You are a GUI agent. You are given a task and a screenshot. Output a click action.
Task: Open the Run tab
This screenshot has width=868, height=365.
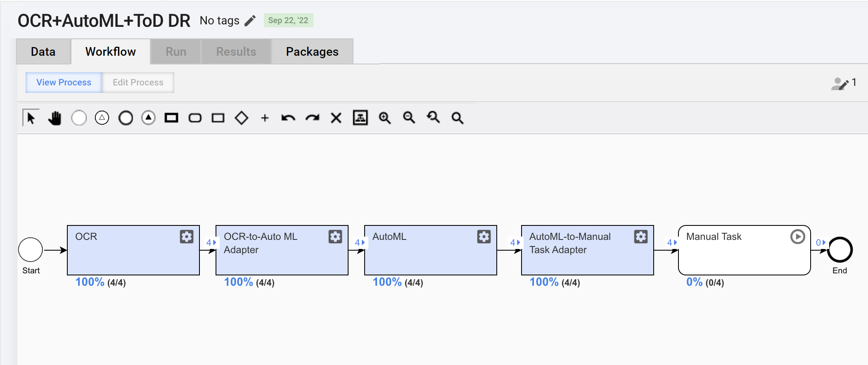coord(176,52)
